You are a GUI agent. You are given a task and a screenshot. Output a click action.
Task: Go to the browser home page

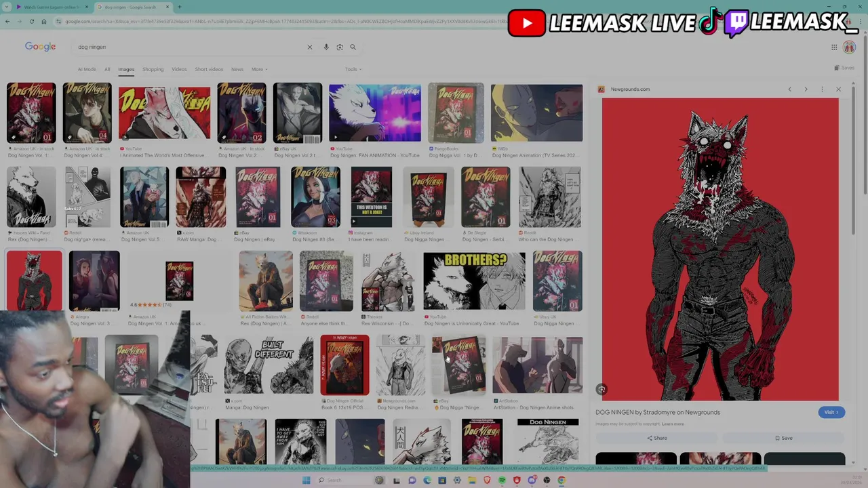tap(44, 22)
